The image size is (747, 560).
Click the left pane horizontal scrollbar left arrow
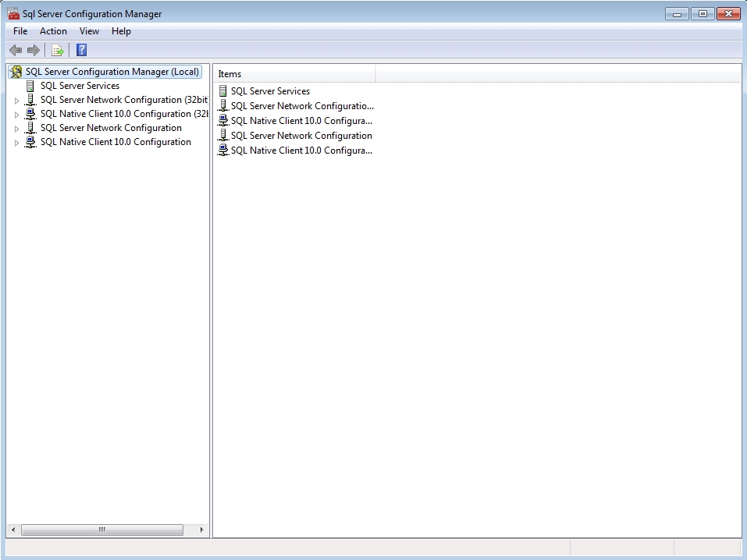pos(12,530)
